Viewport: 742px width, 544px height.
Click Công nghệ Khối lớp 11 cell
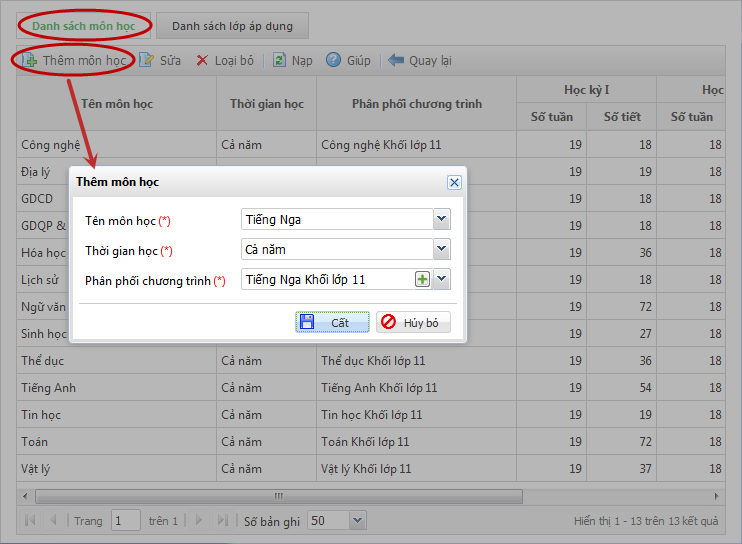coord(416,145)
